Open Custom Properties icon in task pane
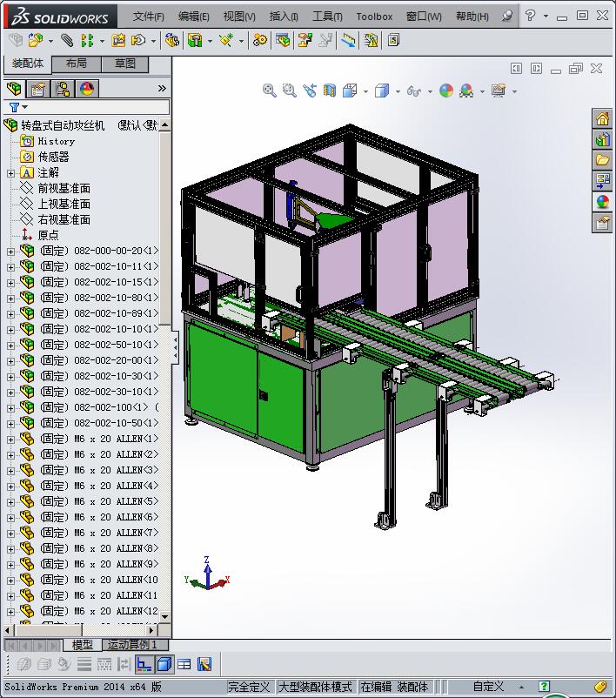Image resolution: width=616 pixels, height=698 pixels. (x=602, y=222)
